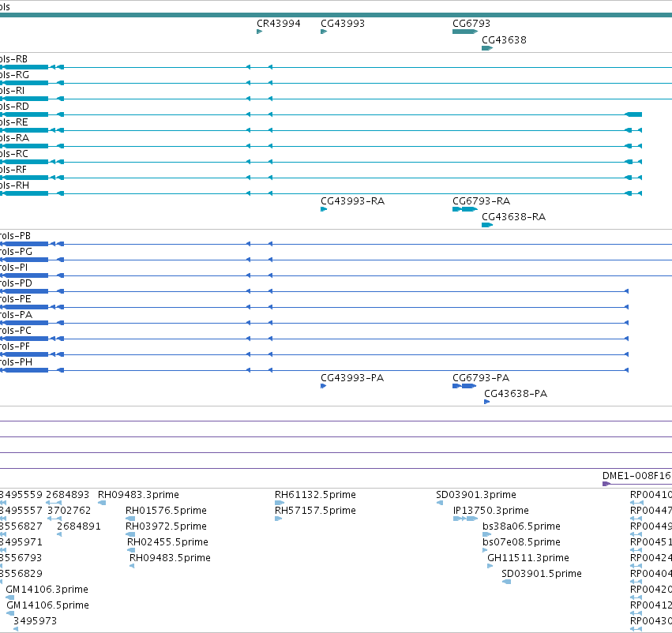The width and height of the screenshot is (672, 633).
Task: Click the CR43994 gene glyph arrow
Action: (x=259, y=32)
